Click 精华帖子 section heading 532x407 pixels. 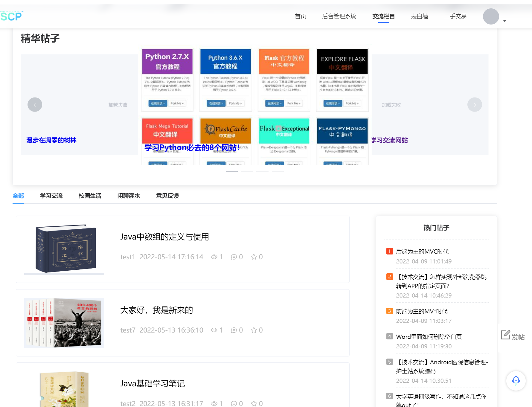point(40,38)
